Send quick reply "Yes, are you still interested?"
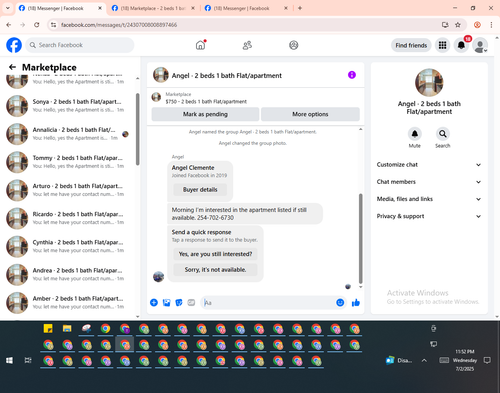 coord(215,254)
